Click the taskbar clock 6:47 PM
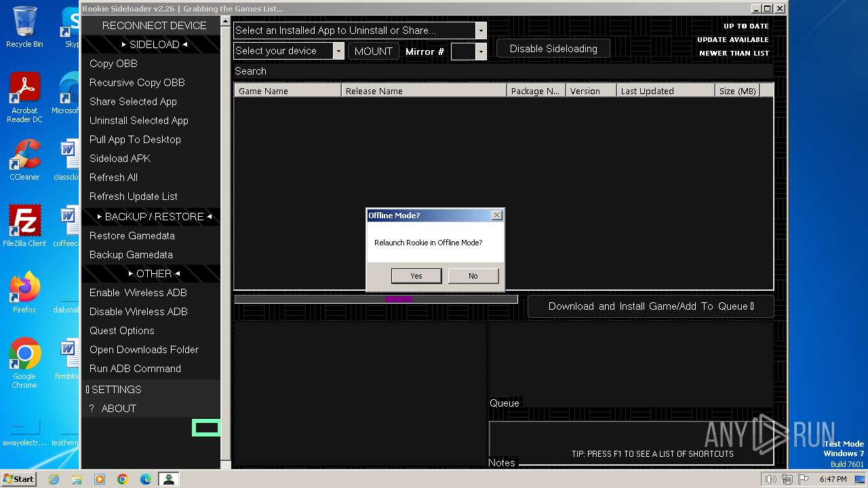The height and width of the screenshot is (488, 868). [833, 479]
